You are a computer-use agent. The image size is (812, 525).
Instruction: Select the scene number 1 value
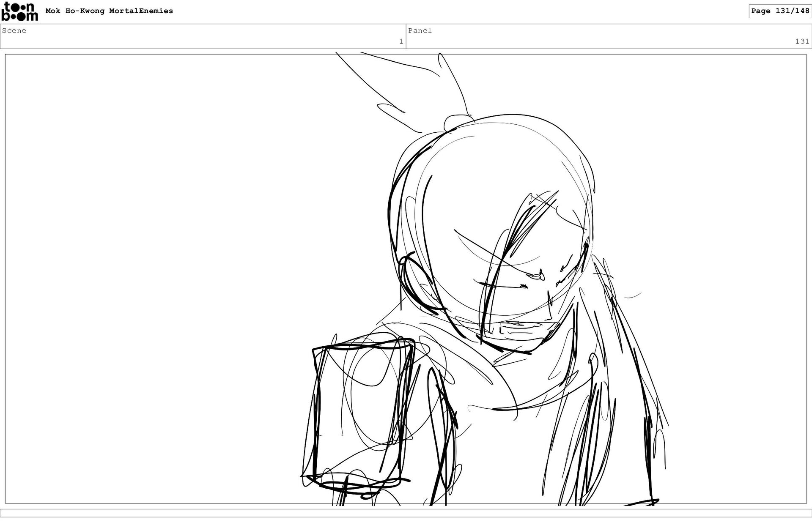pyautogui.click(x=401, y=41)
